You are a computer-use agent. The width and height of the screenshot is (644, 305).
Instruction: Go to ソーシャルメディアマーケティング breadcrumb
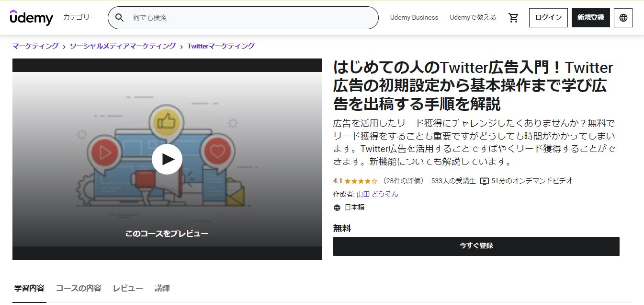[123, 46]
